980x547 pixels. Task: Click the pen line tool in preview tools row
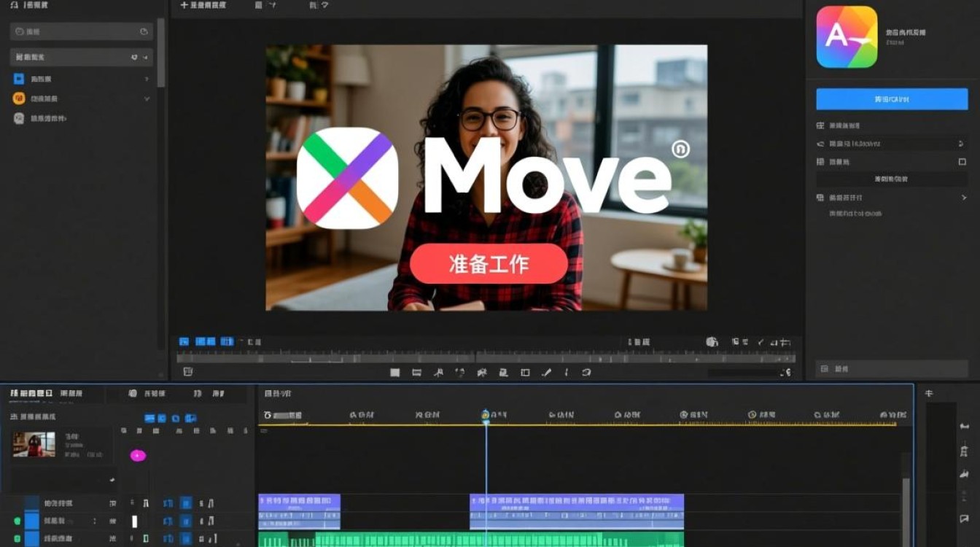[x=547, y=373]
